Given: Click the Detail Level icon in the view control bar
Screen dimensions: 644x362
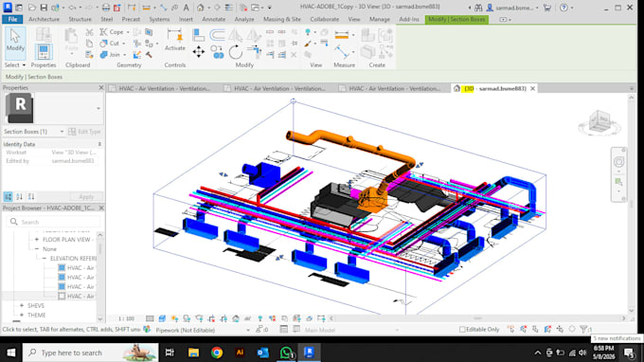Looking at the screenshot, I should [150, 318].
